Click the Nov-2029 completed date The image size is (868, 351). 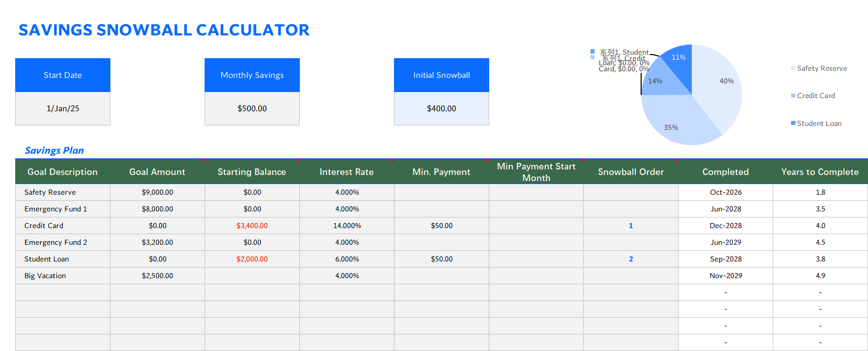pyautogui.click(x=726, y=276)
